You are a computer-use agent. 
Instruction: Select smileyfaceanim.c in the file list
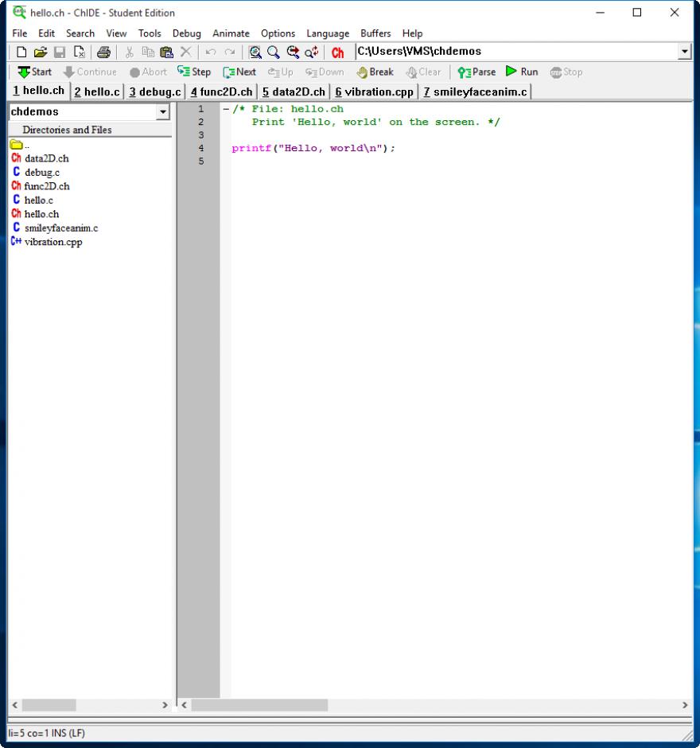click(55, 228)
